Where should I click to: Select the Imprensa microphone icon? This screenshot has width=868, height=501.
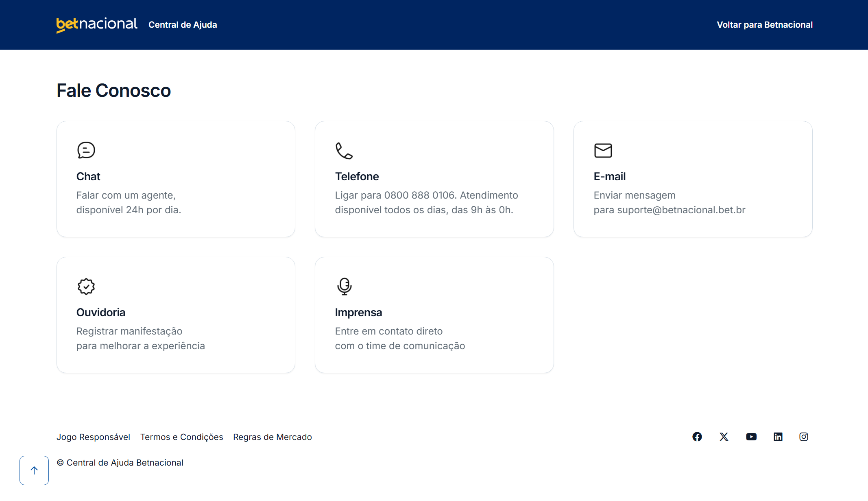pos(345,286)
